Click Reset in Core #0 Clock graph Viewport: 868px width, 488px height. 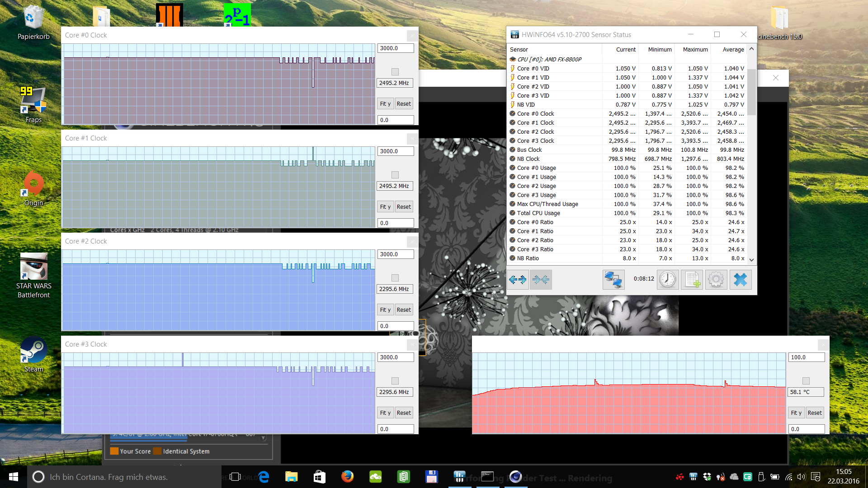point(404,104)
